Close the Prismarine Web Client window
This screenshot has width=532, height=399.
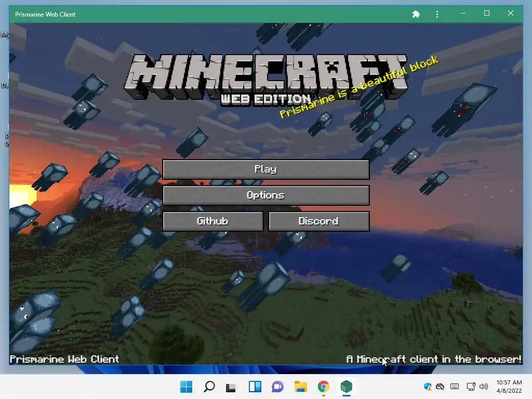pos(510,13)
